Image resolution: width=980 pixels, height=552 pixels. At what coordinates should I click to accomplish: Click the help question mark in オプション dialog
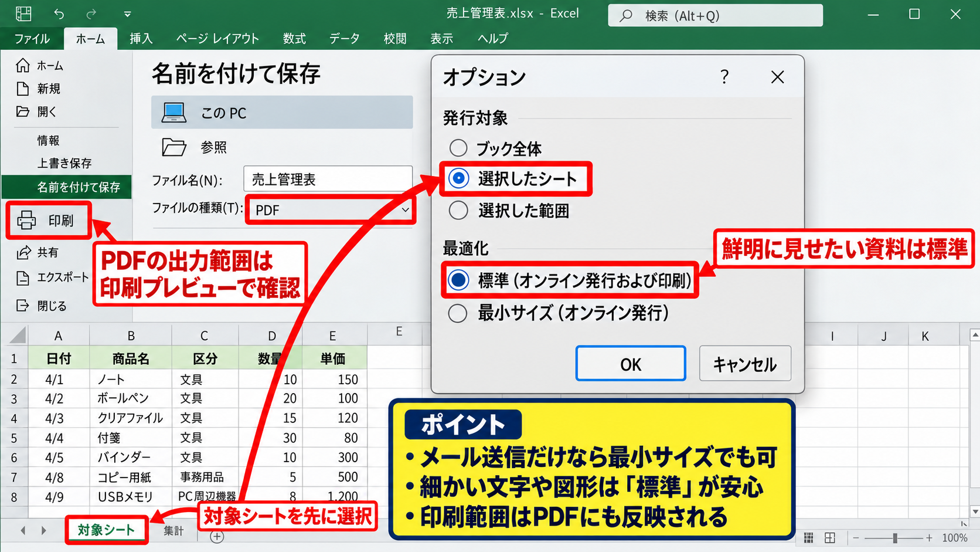[724, 77]
